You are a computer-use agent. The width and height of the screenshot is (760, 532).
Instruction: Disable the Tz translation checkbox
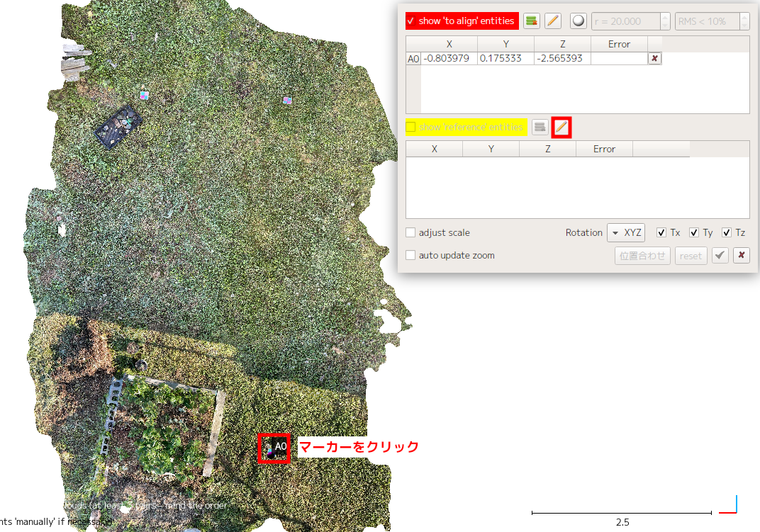click(727, 232)
